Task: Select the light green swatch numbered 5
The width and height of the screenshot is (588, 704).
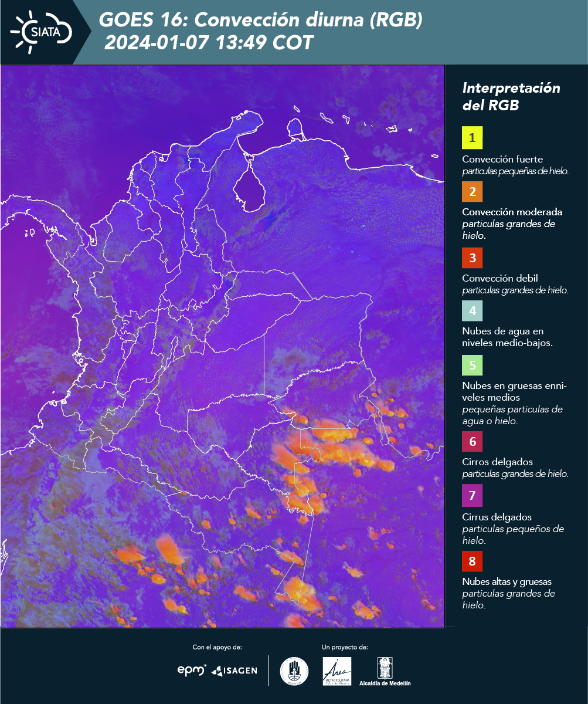Action: click(472, 365)
